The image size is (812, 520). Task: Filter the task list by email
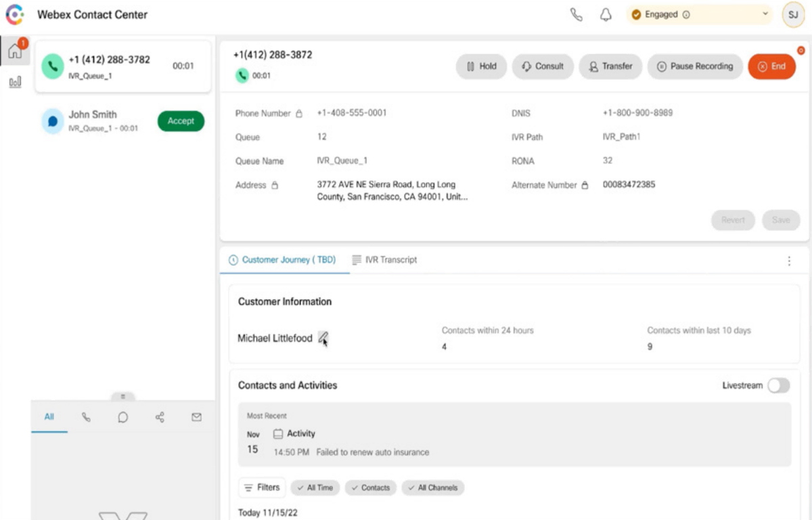pos(196,417)
